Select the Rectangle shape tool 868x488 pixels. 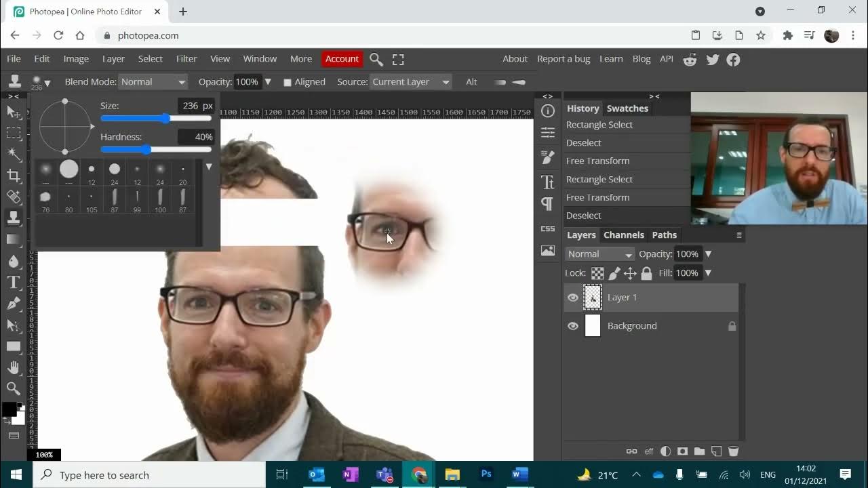[14, 346]
